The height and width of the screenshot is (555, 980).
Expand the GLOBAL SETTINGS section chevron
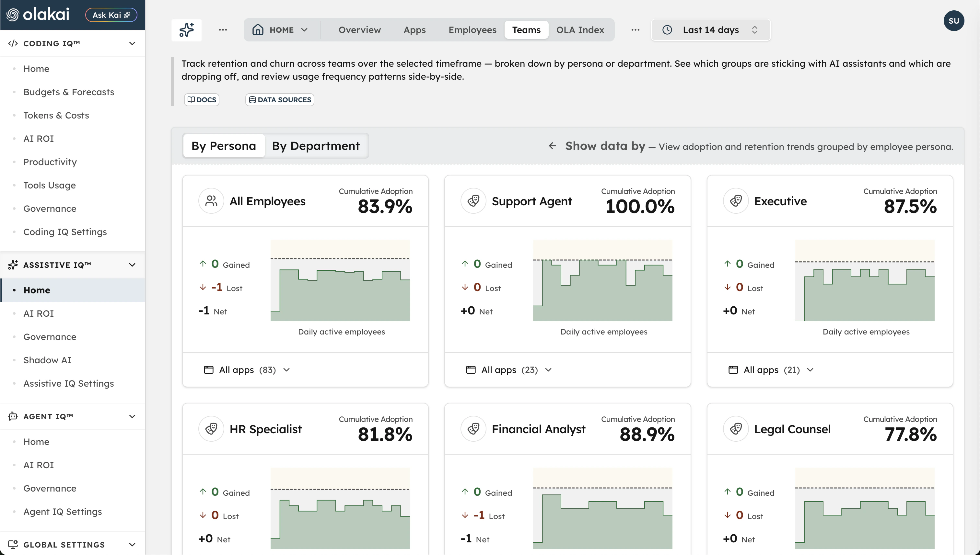pyautogui.click(x=132, y=544)
